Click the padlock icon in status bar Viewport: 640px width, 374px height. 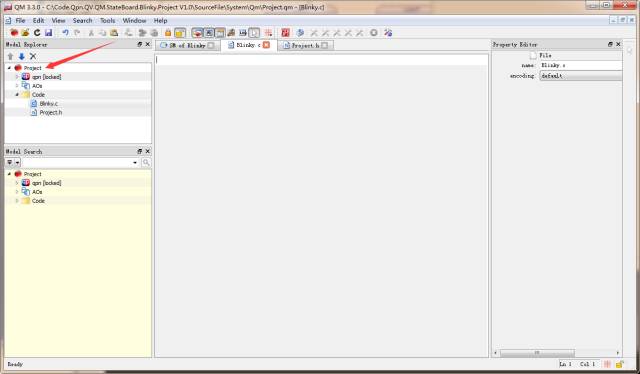[x=620, y=364]
